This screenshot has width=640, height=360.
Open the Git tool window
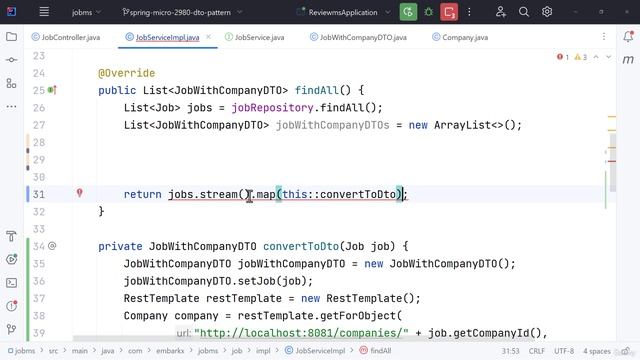[11, 329]
